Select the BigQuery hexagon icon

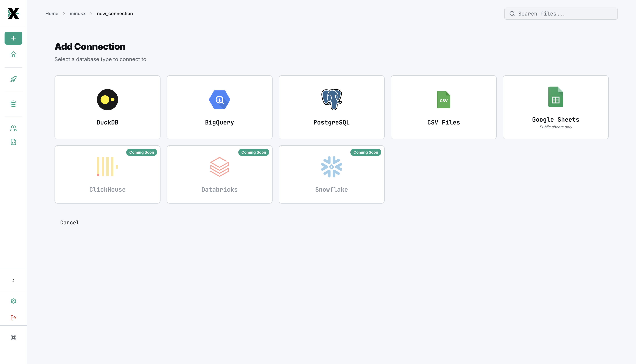point(220,100)
